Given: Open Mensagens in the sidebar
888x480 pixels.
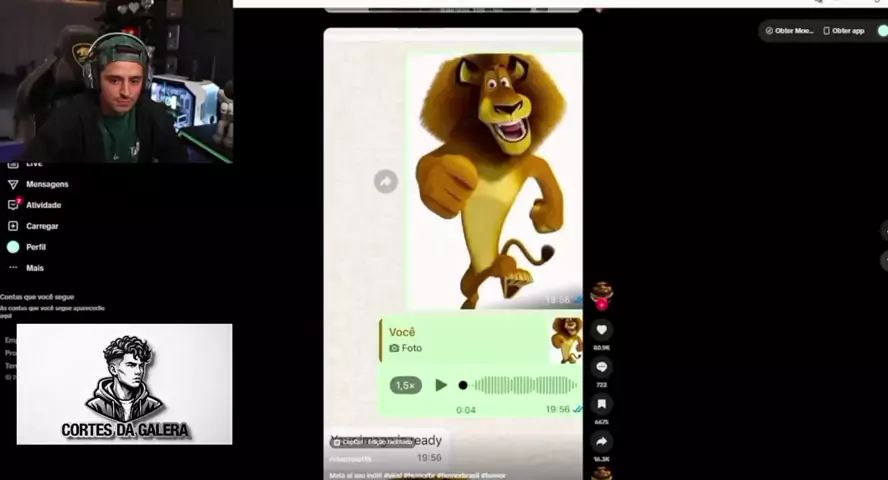Looking at the screenshot, I should [x=46, y=184].
